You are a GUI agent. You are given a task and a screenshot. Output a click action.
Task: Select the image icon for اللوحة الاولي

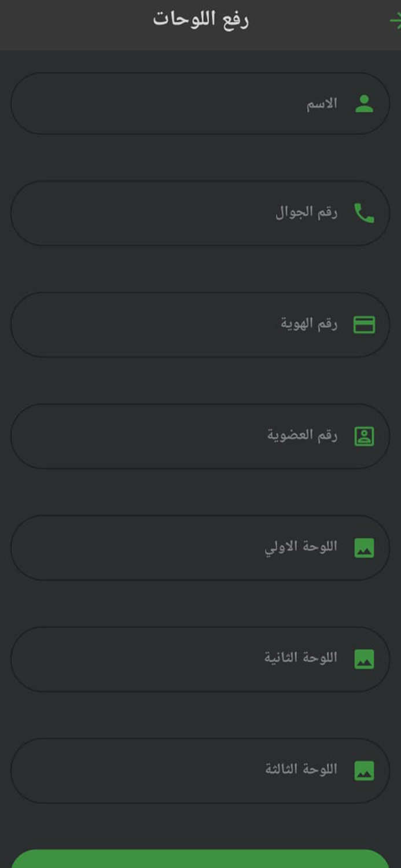coord(366,546)
